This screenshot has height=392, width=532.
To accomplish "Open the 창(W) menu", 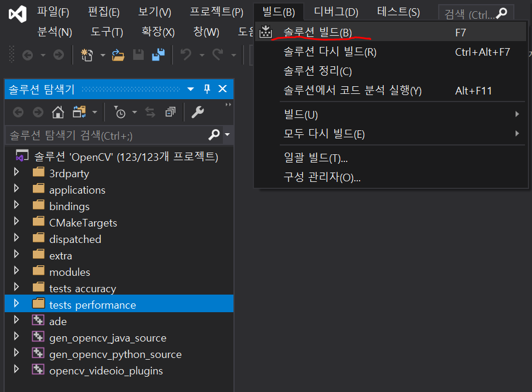I will (x=206, y=32).
